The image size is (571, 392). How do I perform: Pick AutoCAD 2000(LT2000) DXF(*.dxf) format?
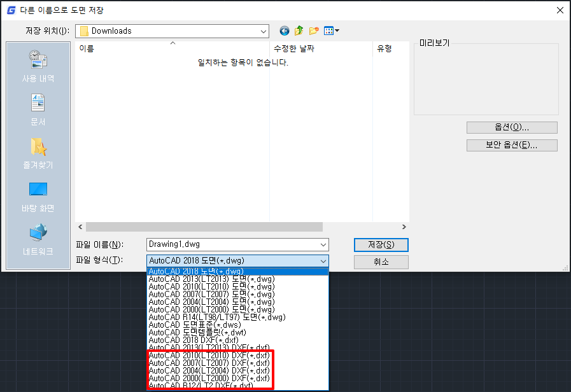[x=237, y=379]
